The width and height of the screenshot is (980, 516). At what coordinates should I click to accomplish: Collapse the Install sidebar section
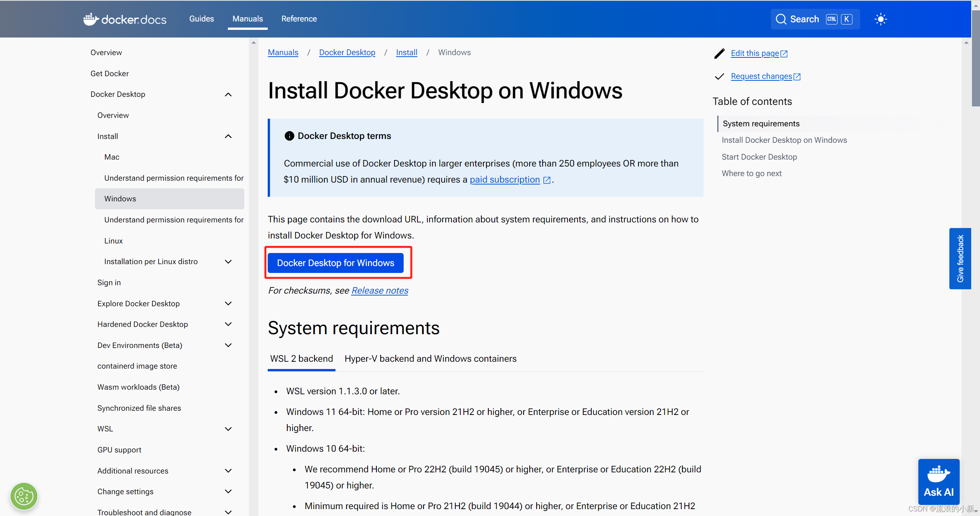[228, 136]
